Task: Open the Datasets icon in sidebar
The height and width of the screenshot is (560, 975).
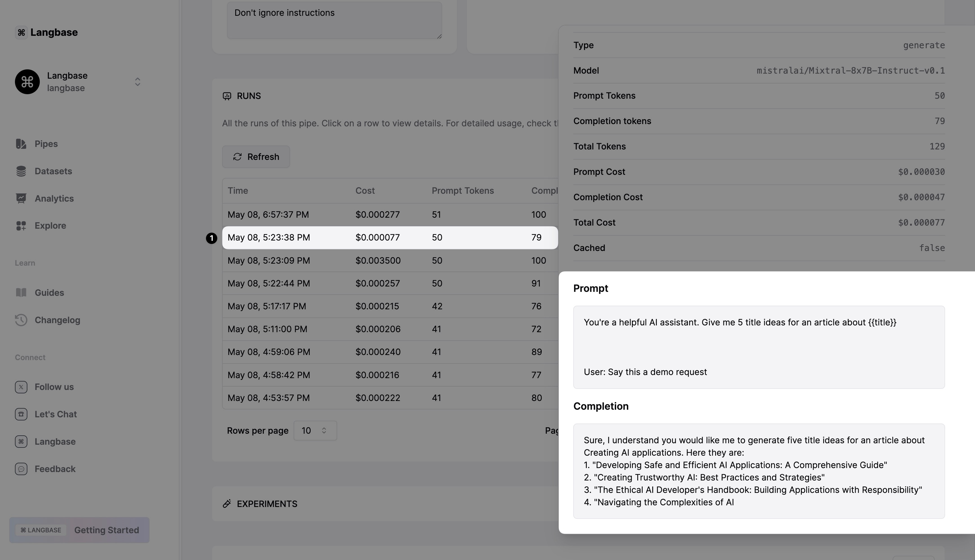Action: click(21, 171)
